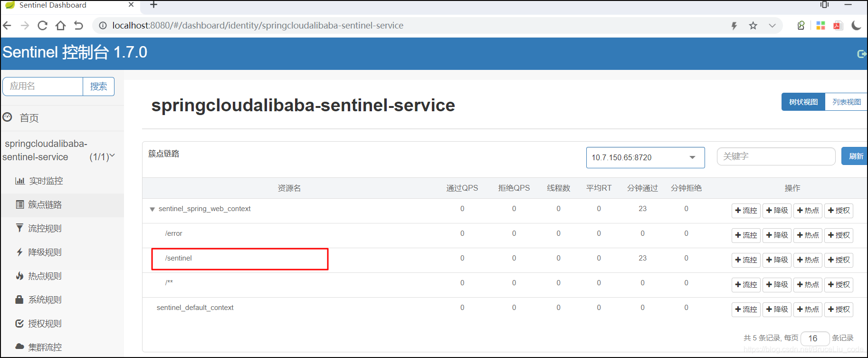868x358 pixels.
Task: Open 热点规则 menu item
Action: pyautogui.click(x=45, y=276)
